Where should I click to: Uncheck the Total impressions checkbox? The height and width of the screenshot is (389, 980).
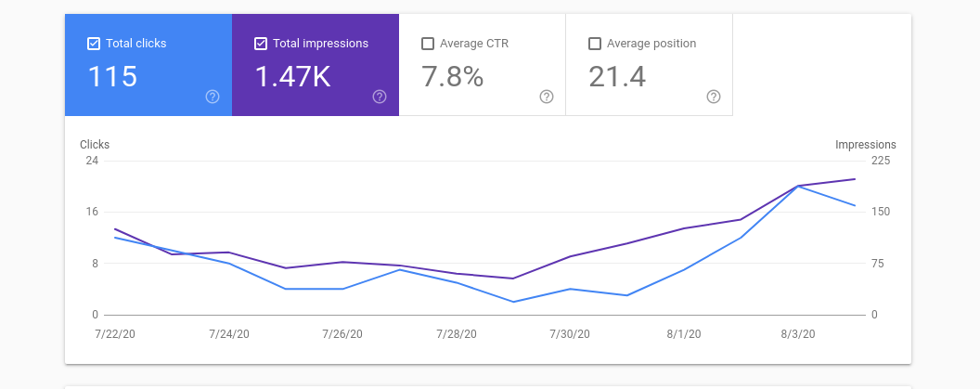point(261,44)
